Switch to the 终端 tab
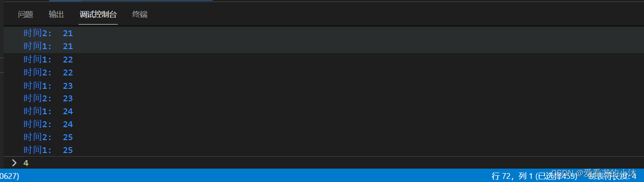This screenshot has height=182, width=644. 140,15
